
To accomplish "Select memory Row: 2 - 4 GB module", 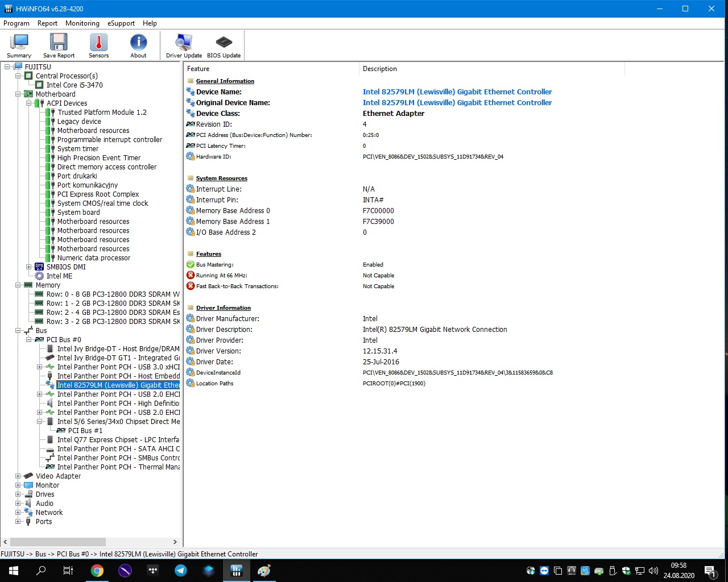I will coord(113,313).
